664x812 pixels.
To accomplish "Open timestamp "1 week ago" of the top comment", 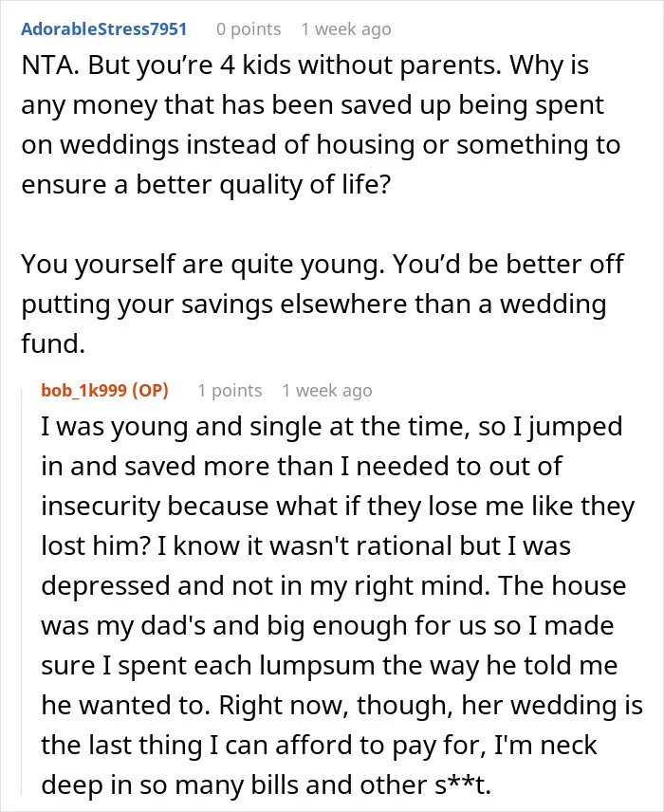I will (x=346, y=29).
